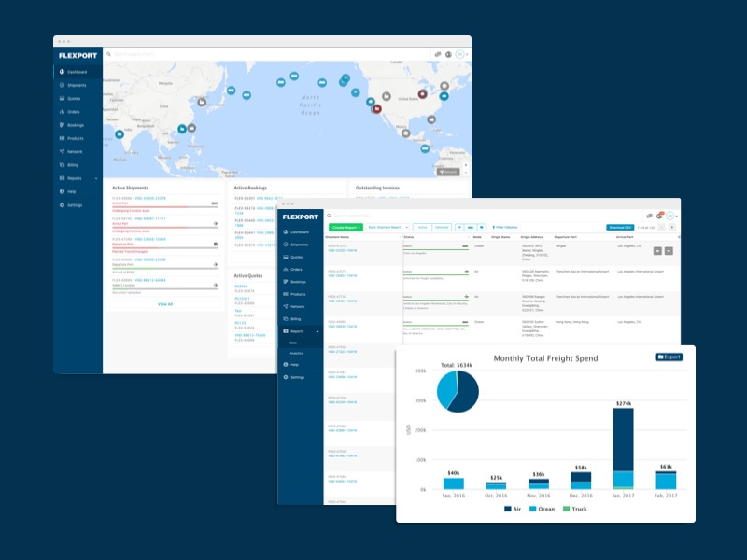747x560 pixels.
Task: Toggle the Ocean series in the chart legend
Action: 543,509
